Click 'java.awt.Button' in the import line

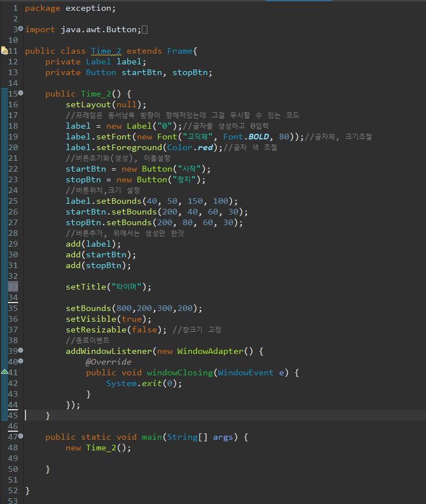coord(98,29)
